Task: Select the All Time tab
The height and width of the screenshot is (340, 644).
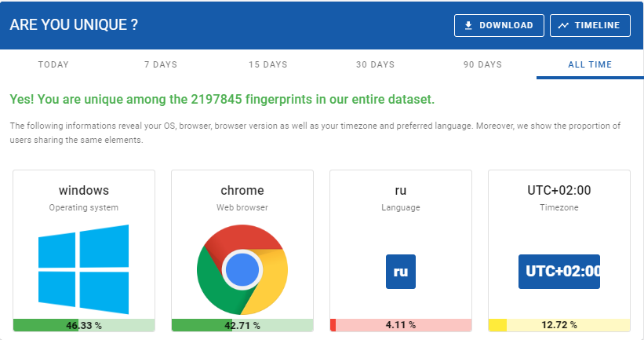Action: point(590,64)
